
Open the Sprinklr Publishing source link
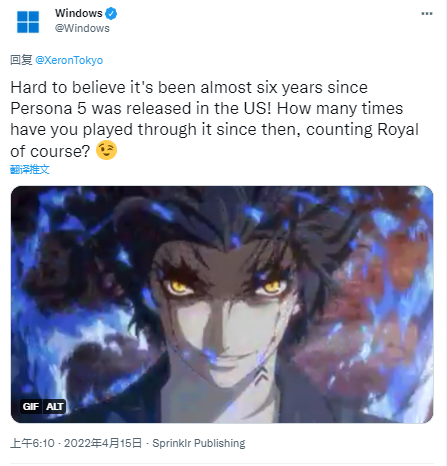199,443
